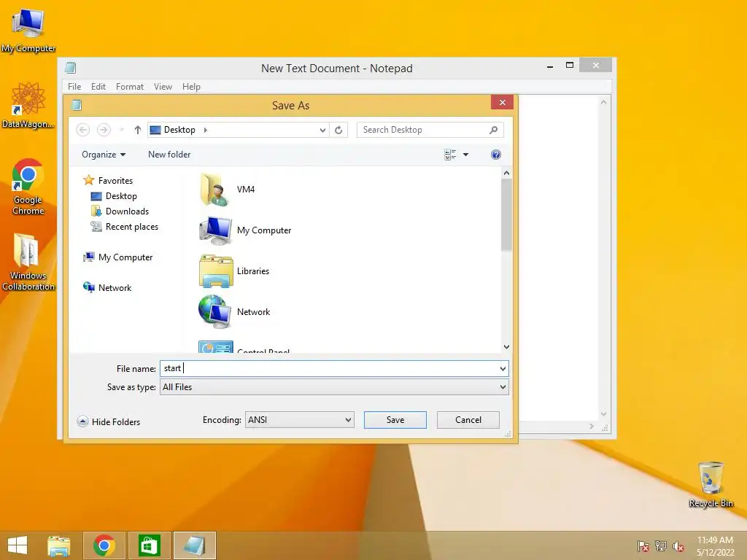Screen dimensions: 747x560
Task: Open the Help menu in Notepad
Action: coord(192,87)
